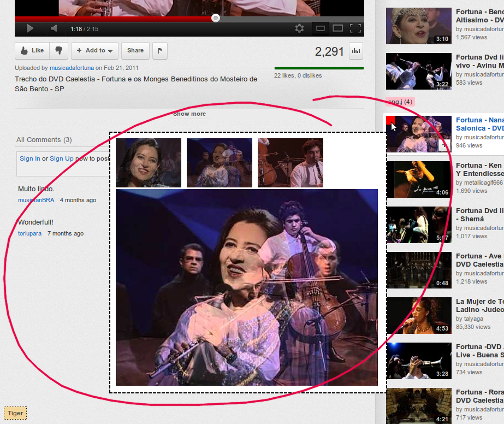Open the Add to dropdown

point(94,50)
